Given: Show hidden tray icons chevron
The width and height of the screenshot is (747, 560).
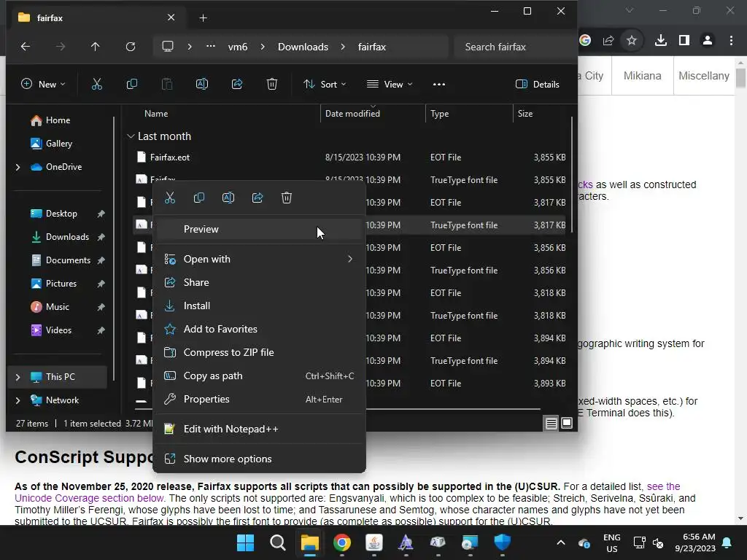Looking at the screenshot, I should 561,542.
